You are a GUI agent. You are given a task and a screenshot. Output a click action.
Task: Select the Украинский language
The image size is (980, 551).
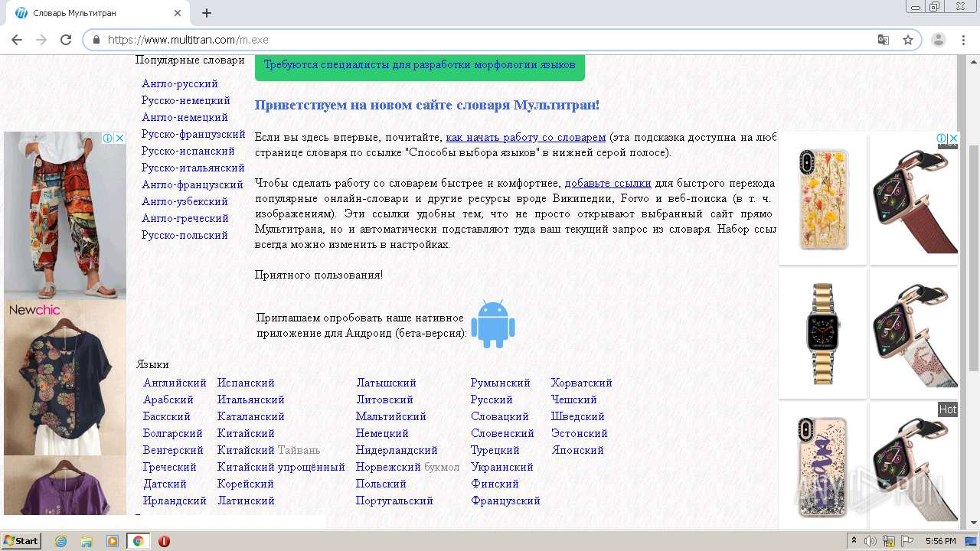tap(502, 467)
